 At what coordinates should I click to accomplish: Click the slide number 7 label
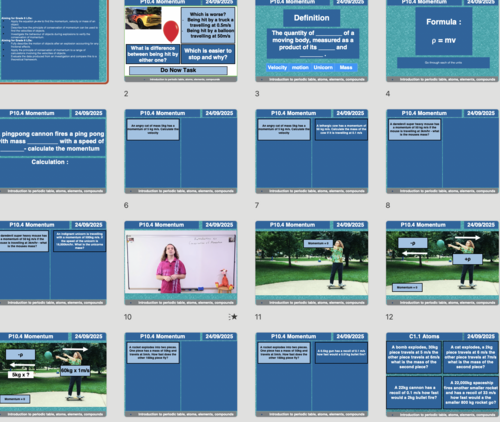click(257, 205)
